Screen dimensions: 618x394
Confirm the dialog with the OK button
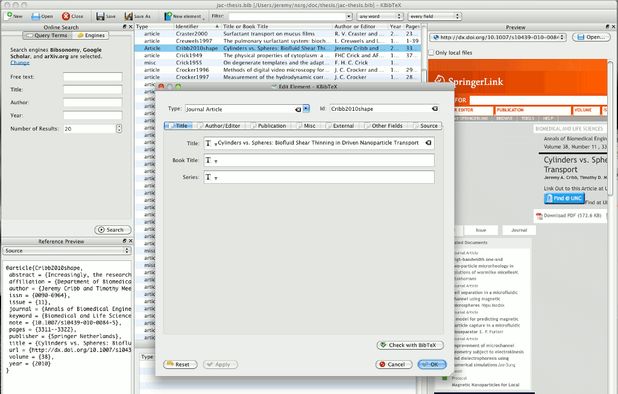click(x=432, y=364)
